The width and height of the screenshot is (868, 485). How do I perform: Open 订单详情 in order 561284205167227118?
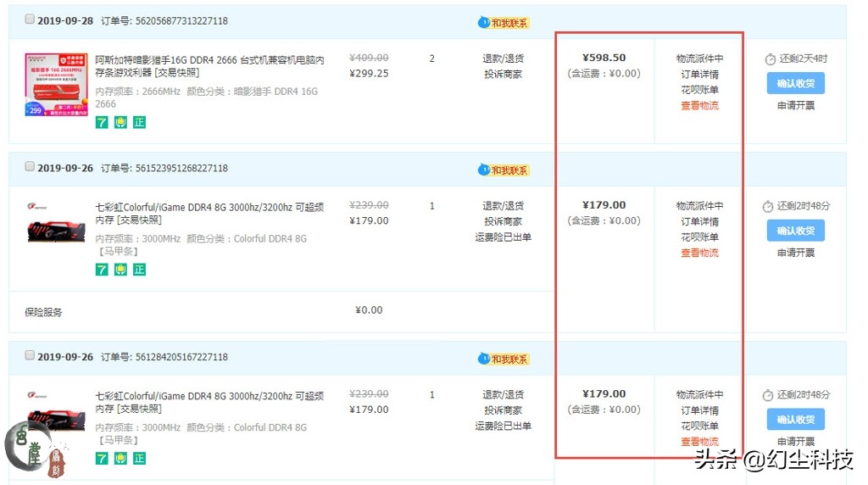[699, 410]
